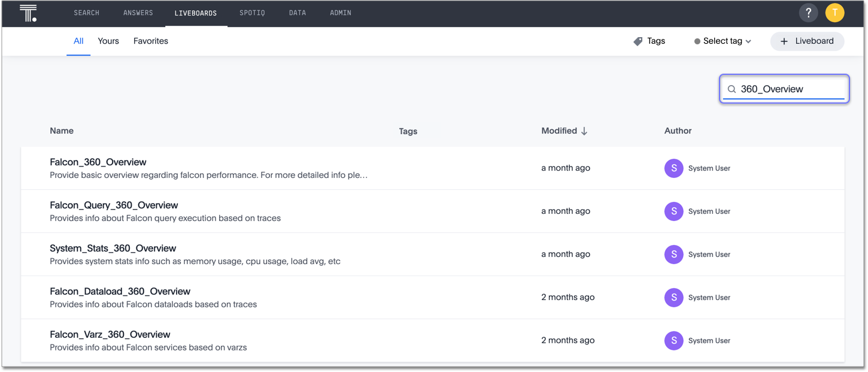The image size is (868, 372).
Task: Open the Help question mark icon
Action: coord(808,12)
